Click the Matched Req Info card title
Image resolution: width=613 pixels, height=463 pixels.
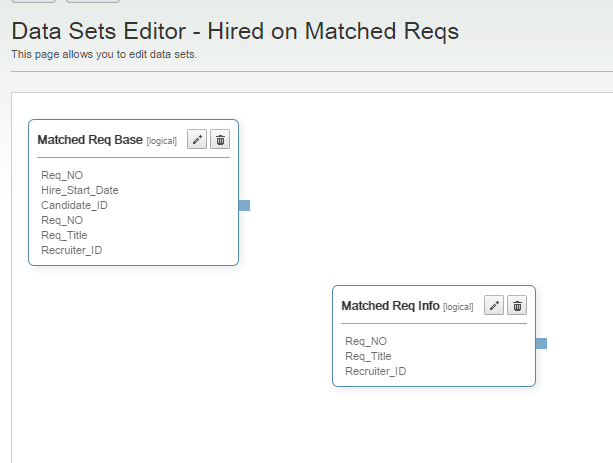tap(390, 306)
